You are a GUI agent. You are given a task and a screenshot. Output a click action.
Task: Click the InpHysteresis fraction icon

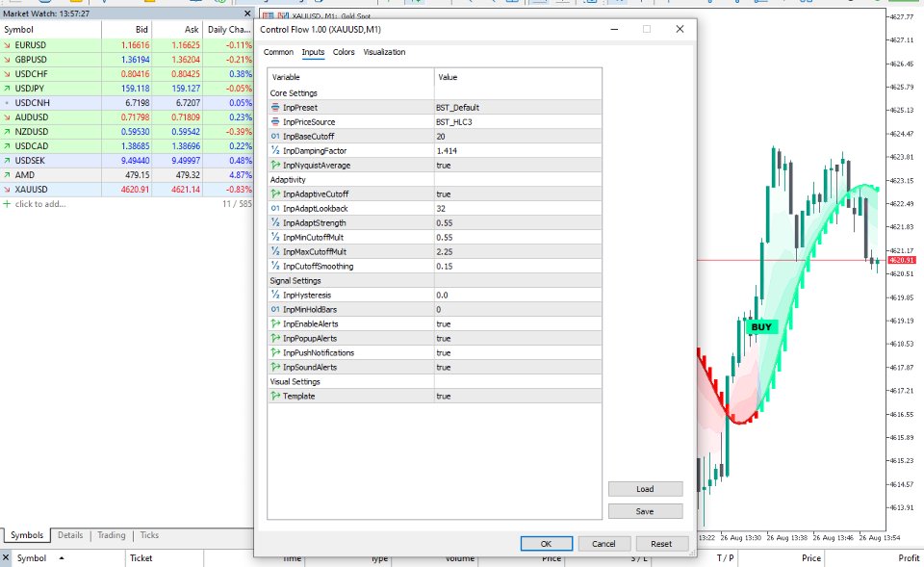tap(275, 296)
